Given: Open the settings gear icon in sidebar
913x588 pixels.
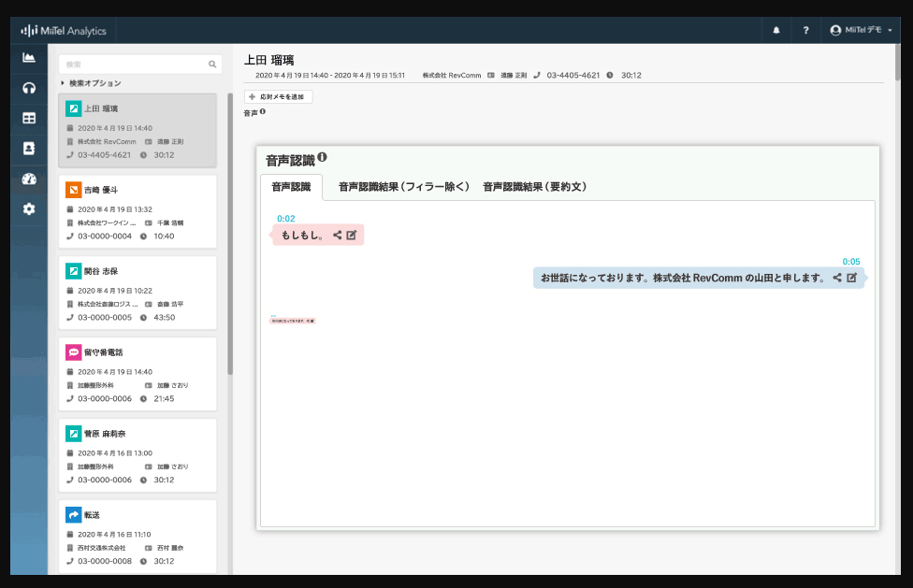Looking at the screenshot, I should tap(28, 209).
